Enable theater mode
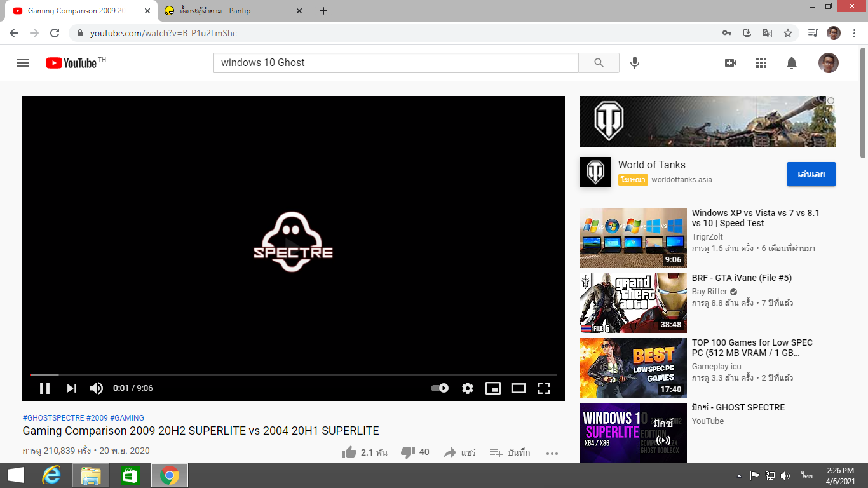 (x=519, y=388)
